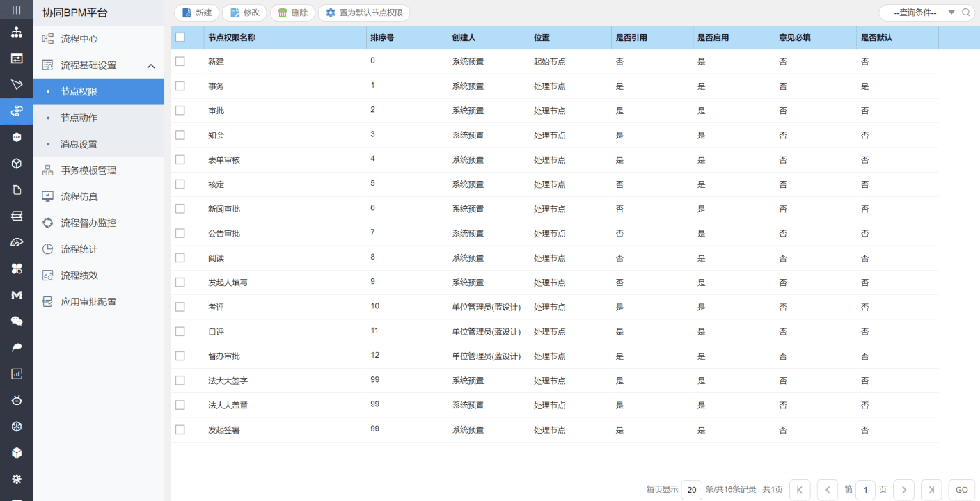Click the search magnifier icon
Image resolution: width=980 pixels, height=501 pixels.
click(x=966, y=13)
